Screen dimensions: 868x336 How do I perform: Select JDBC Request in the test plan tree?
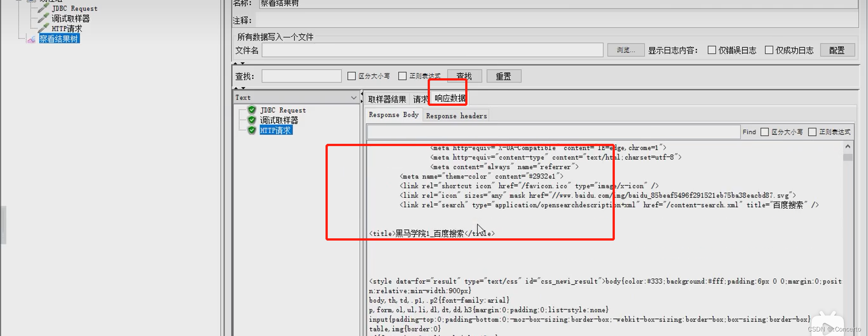click(74, 8)
